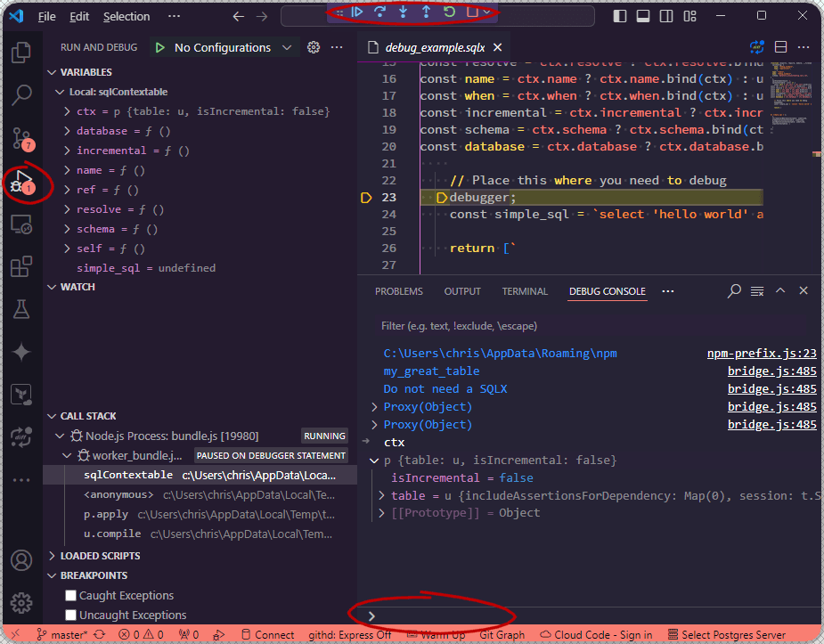Image resolution: width=824 pixels, height=644 pixels.
Task: Stop debugging with the red square icon
Action: (472, 12)
